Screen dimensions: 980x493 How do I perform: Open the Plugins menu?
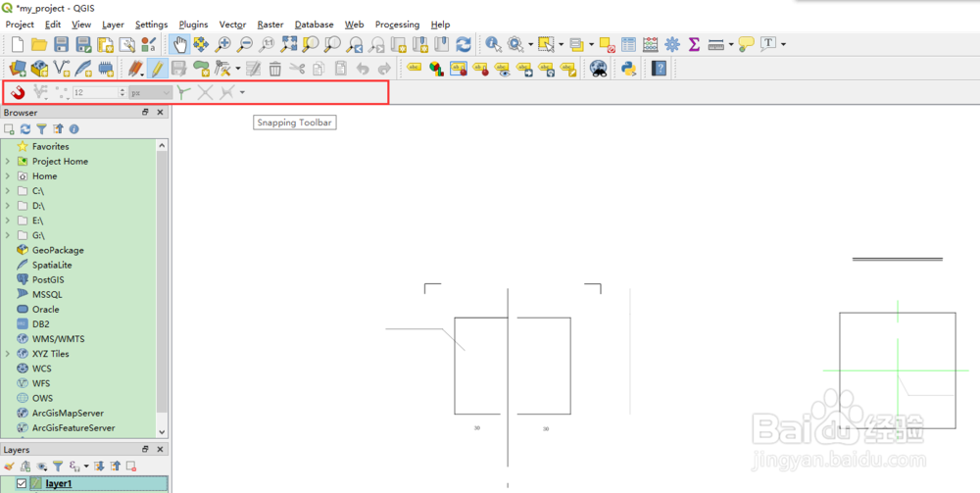[193, 25]
